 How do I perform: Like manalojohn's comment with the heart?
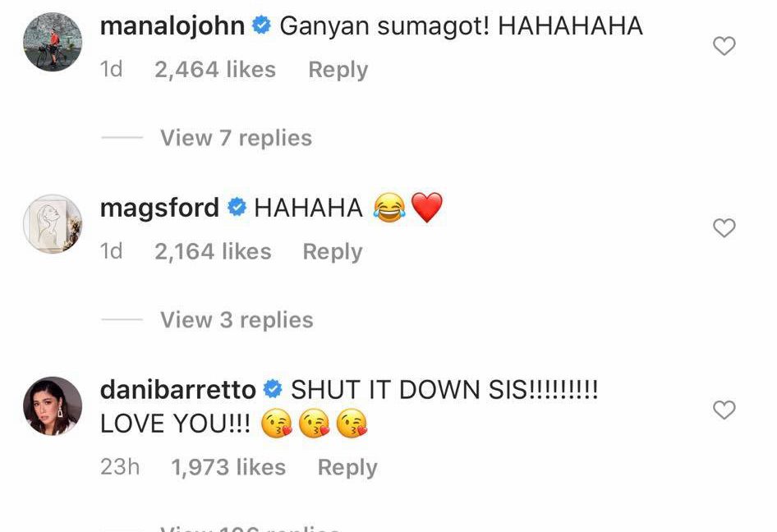tap(724, 46)
